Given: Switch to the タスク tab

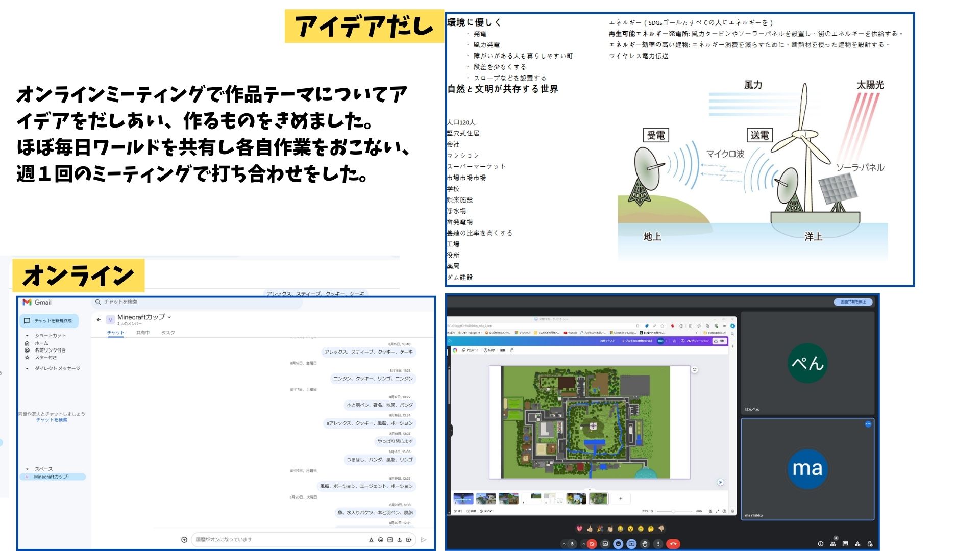Looking at the screenshot, I should 168,333.
